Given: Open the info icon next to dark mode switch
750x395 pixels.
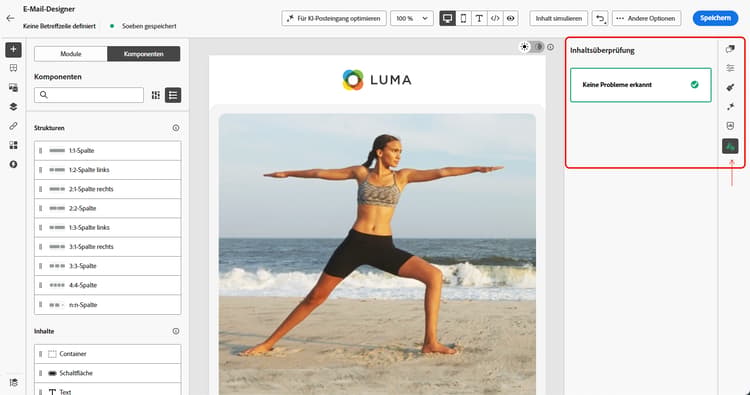Looking at the screenshot, I should 551,47.
